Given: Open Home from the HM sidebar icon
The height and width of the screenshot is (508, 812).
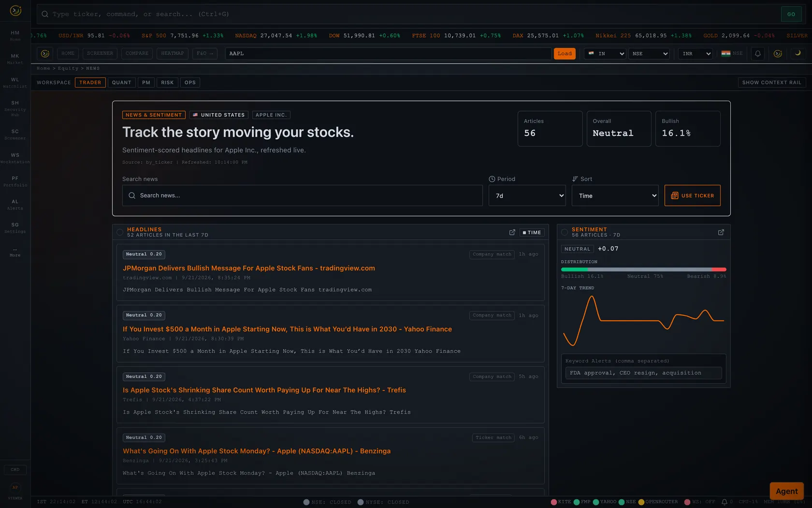Looking at the screenshot, I should pos(15,36).
